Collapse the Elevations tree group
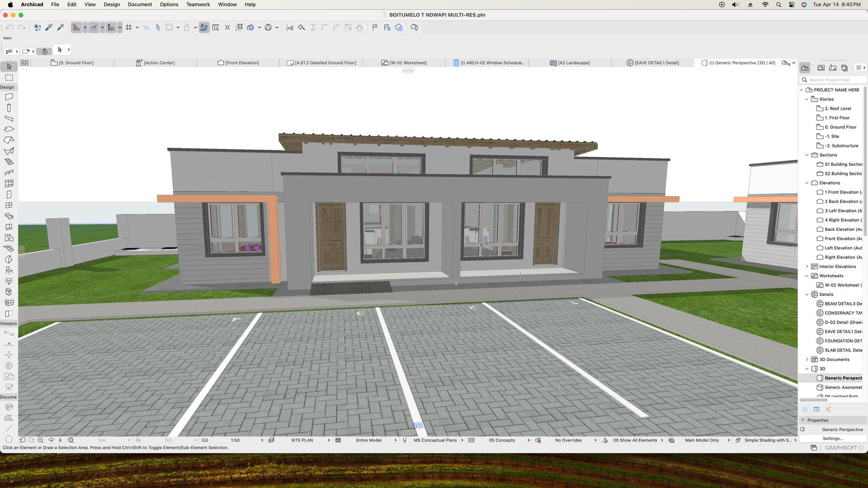 (x=807, y=183)
